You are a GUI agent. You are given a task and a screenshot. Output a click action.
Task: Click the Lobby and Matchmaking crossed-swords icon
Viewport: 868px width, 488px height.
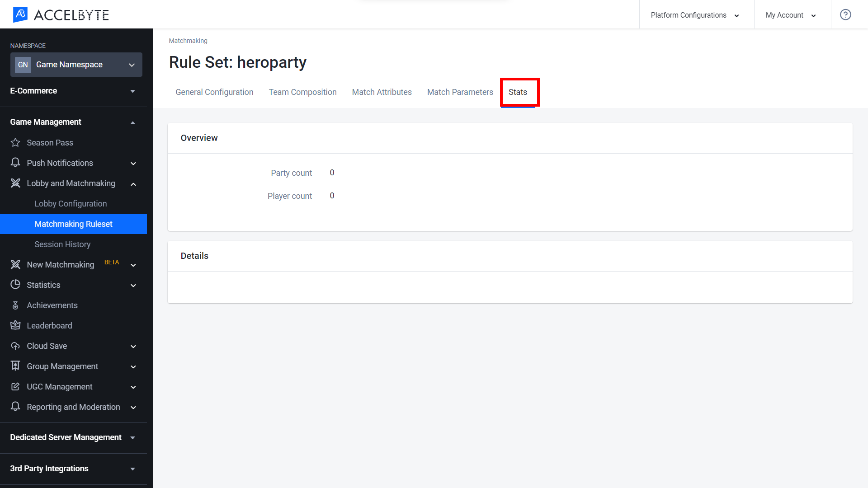coord(15,183)
